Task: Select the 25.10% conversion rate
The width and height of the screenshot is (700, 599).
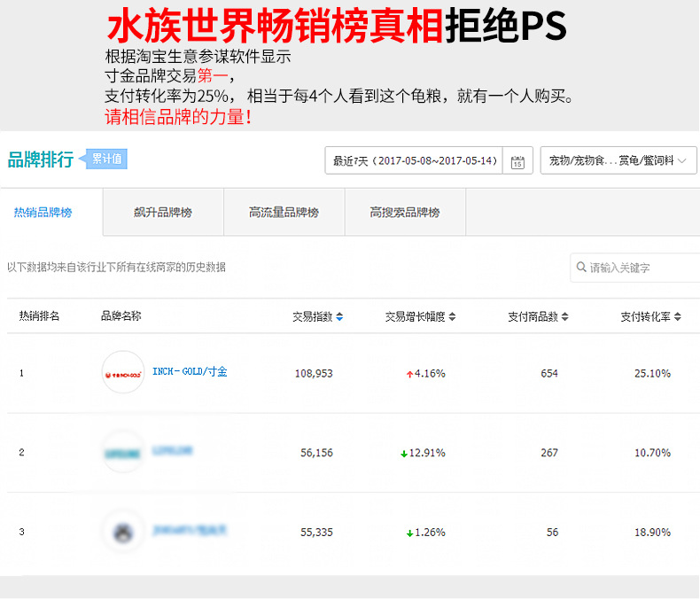Action: 652,373
